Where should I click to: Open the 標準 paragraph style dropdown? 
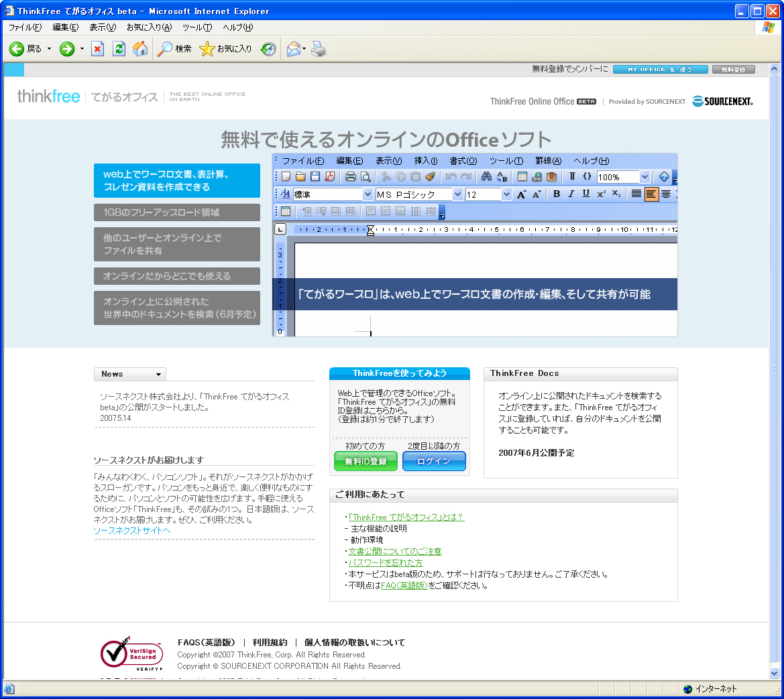click(368, 194)
